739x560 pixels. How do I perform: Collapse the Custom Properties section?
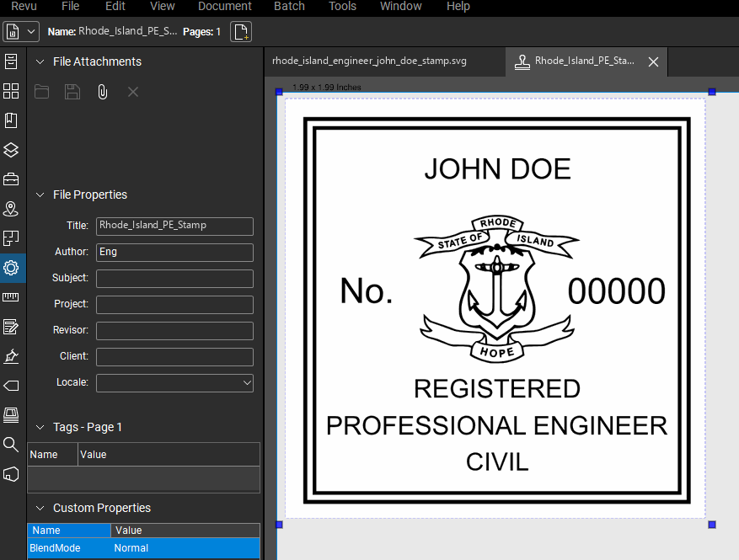(40, 508)
